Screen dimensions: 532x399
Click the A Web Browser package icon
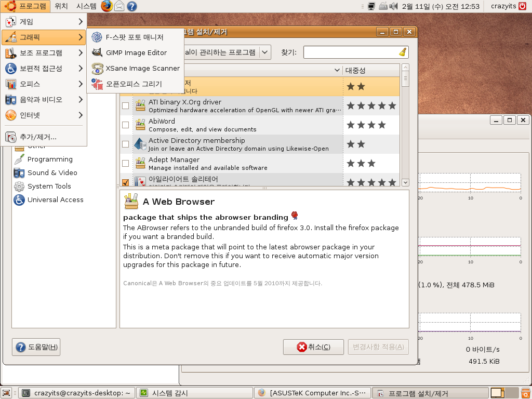pos(131,201)
